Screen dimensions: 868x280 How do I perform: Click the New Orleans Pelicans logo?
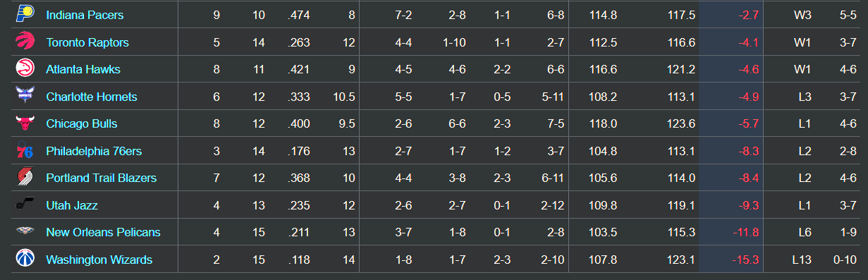(x=24, y=232)
